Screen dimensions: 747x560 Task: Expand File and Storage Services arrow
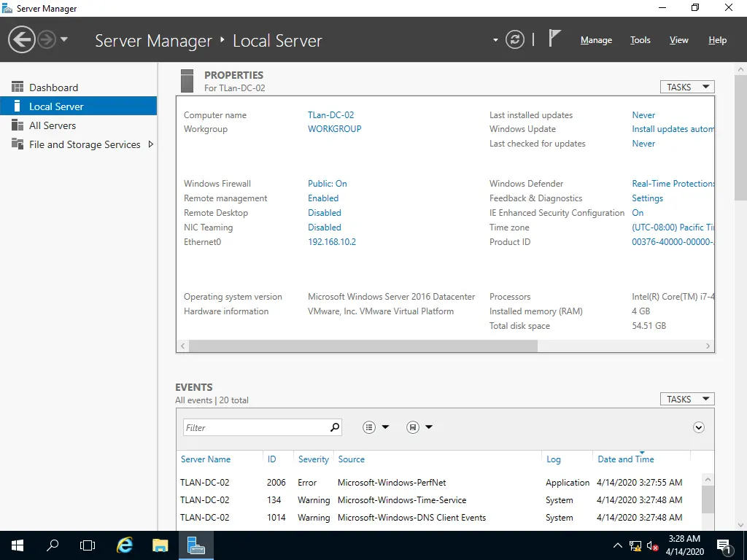click(150, 144)
